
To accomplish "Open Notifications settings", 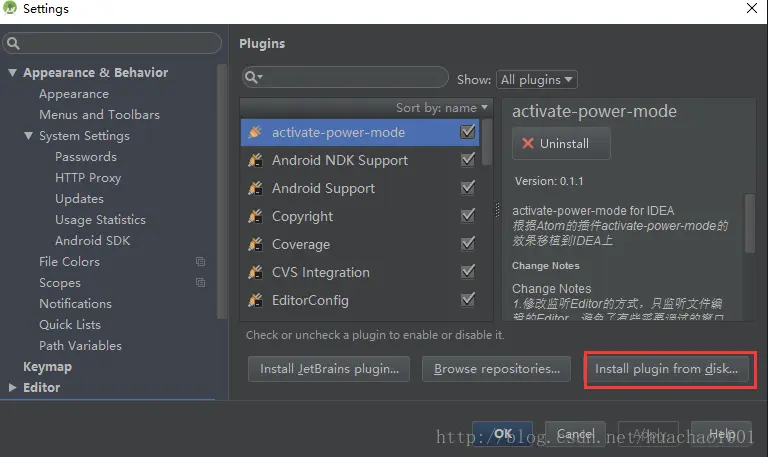I will tap(75, 304).
